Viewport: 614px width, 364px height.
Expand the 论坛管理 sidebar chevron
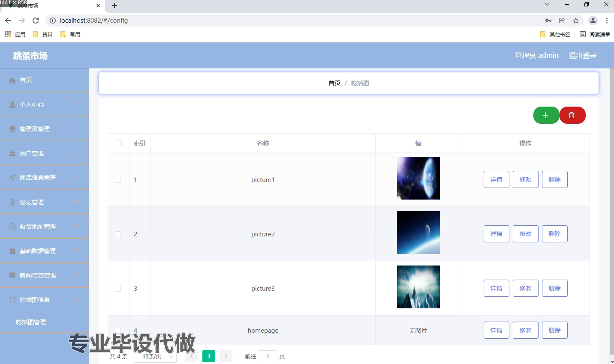click(78, 202)
